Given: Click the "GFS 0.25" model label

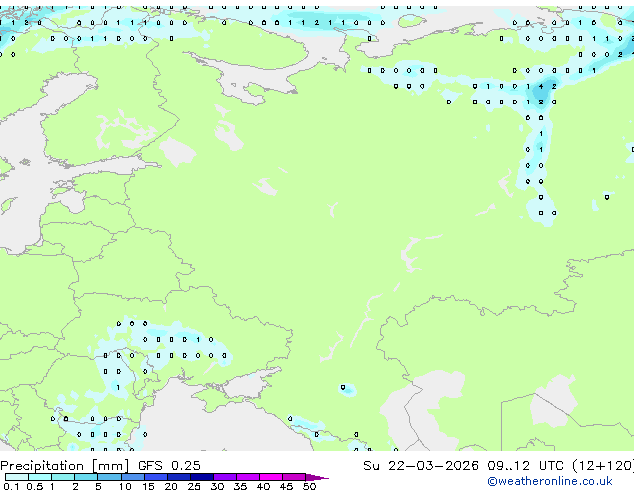Looking at the screenshot, I should (169, 466).
